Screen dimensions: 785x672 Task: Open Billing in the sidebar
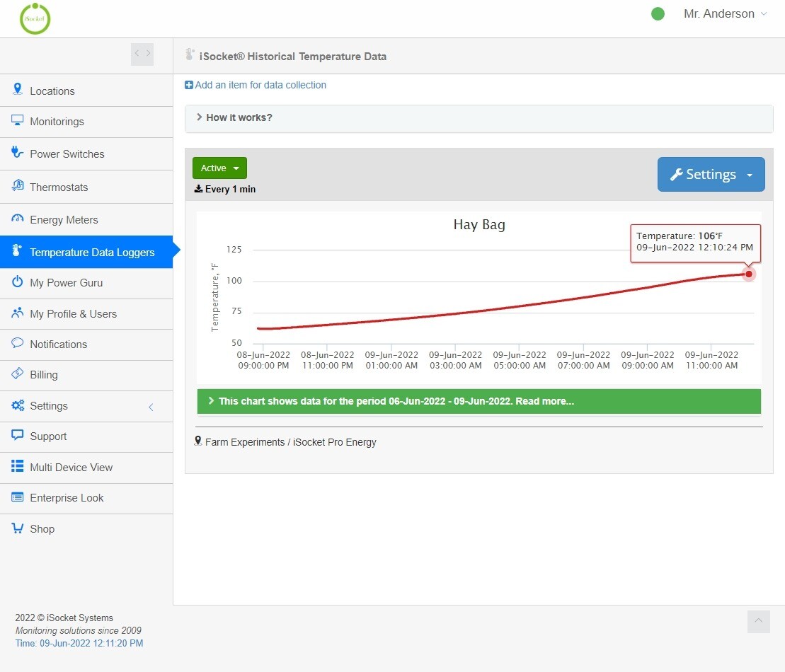coord(86,375)
